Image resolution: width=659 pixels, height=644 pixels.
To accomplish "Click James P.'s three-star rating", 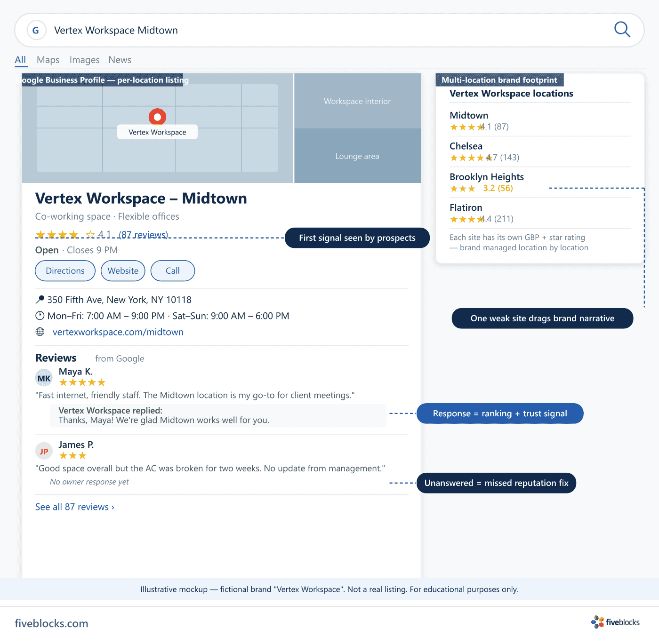I will tap(73, 455).
